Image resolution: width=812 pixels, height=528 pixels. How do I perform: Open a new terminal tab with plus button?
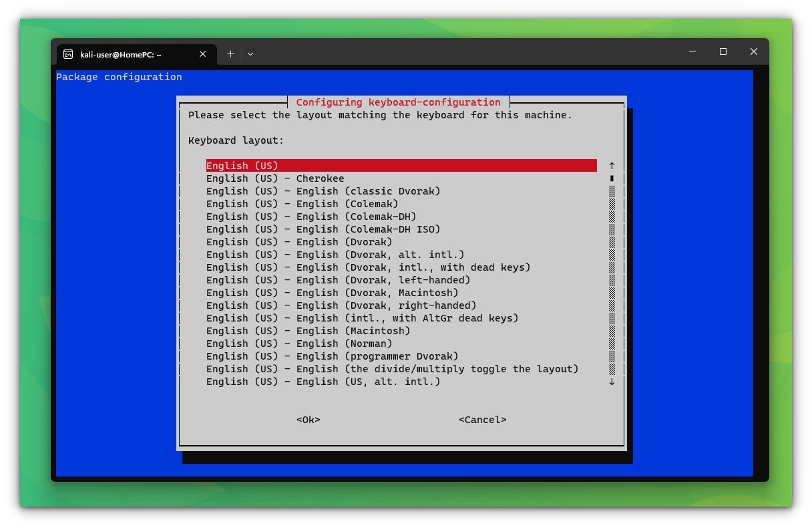(x=230, y=54)
